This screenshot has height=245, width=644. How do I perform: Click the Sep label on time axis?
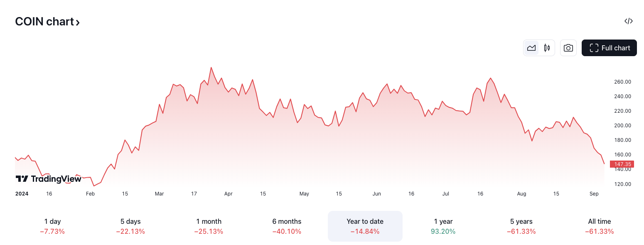click(x=594, y=194)
